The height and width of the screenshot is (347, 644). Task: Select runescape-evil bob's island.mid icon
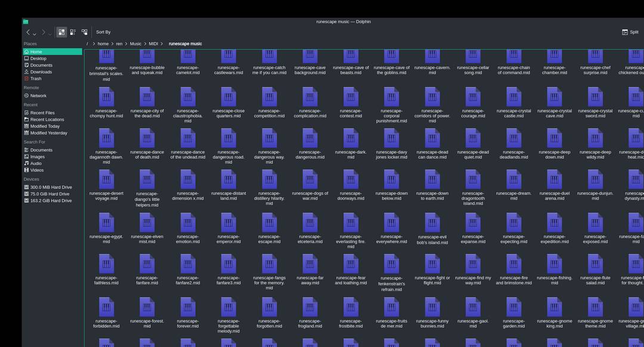[432, 222]
